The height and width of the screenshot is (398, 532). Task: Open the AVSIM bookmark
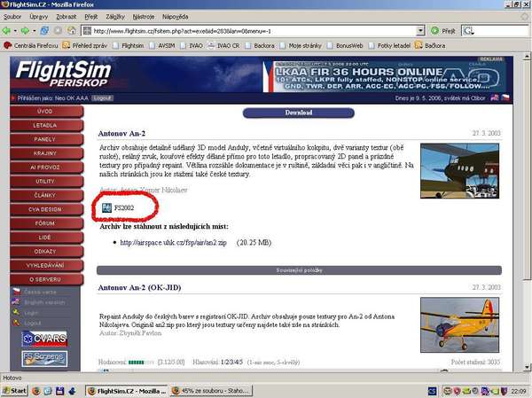[x=162, y=45]
